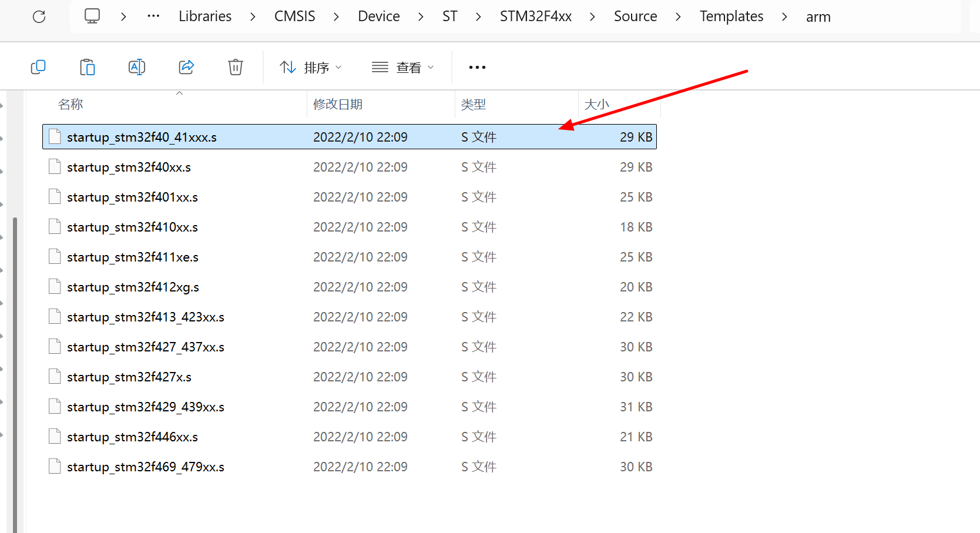Click file icon of startup_stm32f411xe.s
Image resolution: width=980 pixels, height=533 pixels.
coord(55,257)
